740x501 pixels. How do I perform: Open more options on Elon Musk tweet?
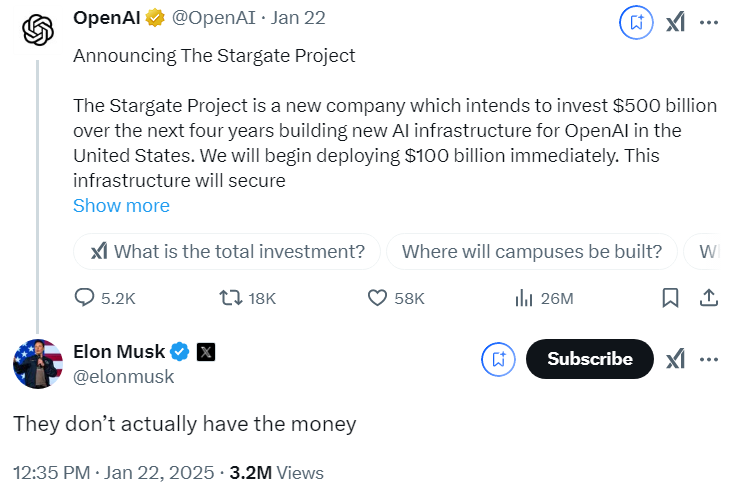pos(709,359)
